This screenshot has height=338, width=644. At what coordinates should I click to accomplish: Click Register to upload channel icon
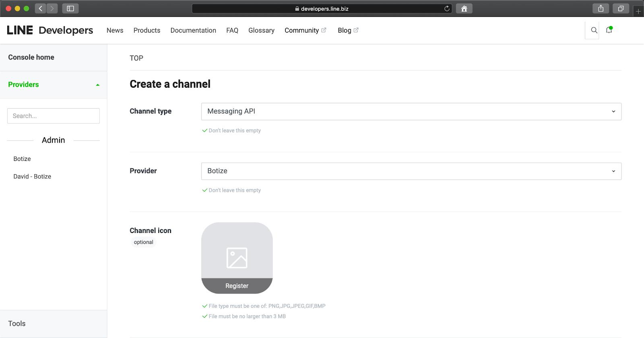237,286
